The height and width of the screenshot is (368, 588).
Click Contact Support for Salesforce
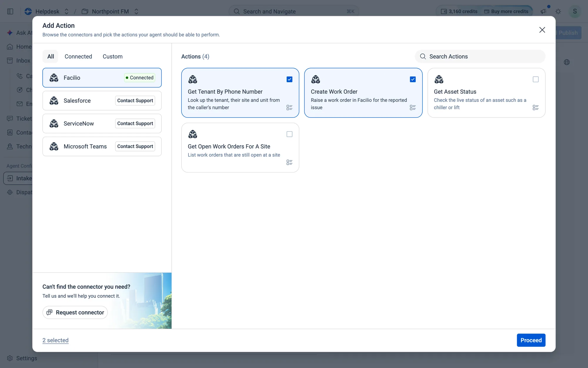[x=135, y=101]
